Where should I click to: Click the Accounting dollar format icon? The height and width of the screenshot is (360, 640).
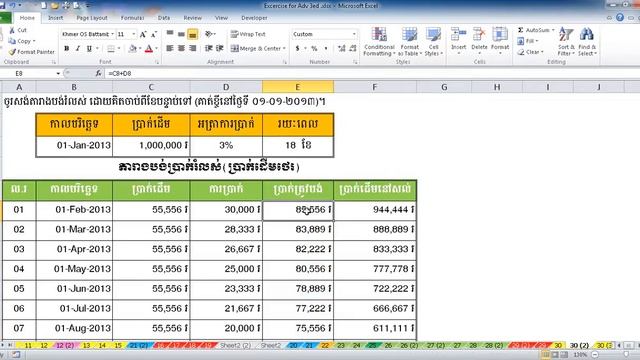297,49
